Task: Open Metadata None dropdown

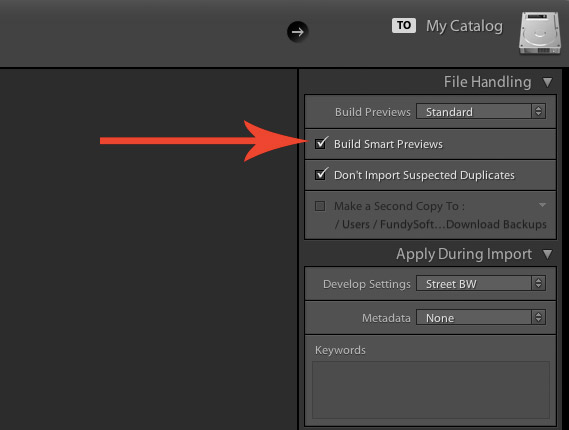Action: click(x=480, y=318)
